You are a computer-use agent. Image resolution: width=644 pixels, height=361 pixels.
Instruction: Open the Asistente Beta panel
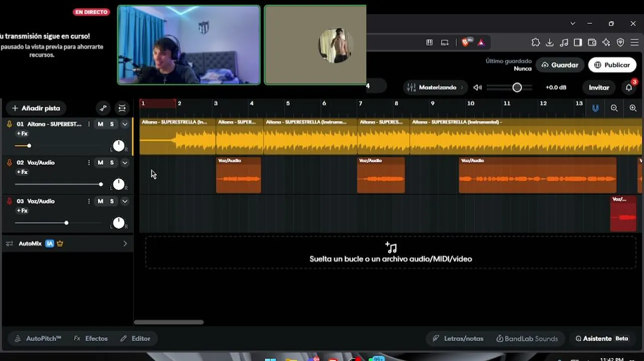(601, 338)
